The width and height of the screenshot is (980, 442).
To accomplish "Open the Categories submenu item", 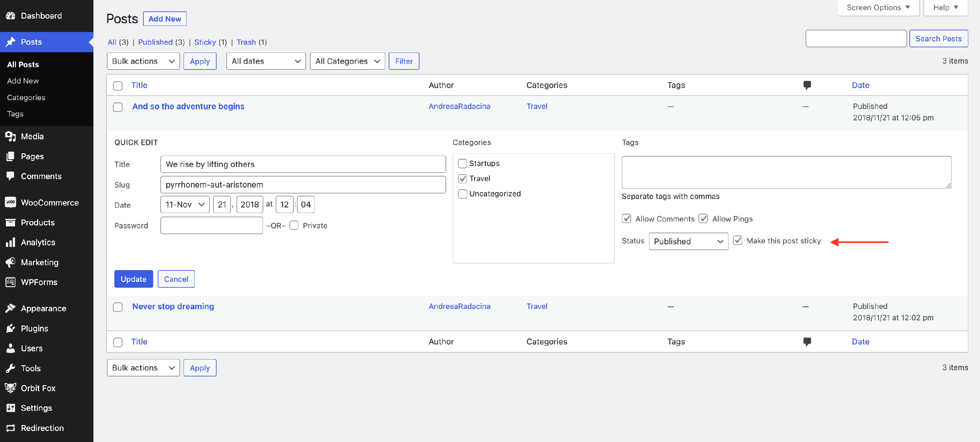I will click(26, 97).
